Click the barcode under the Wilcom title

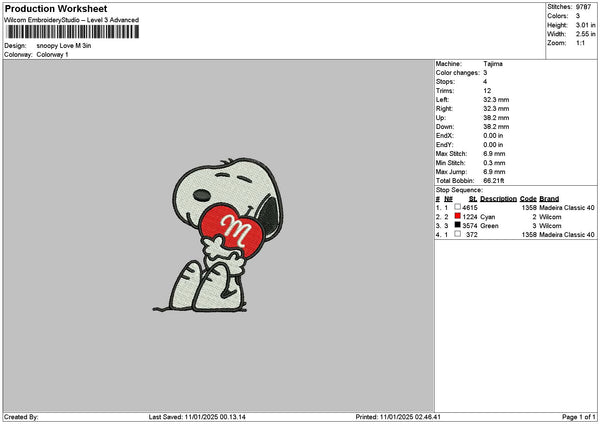point(73,32)
